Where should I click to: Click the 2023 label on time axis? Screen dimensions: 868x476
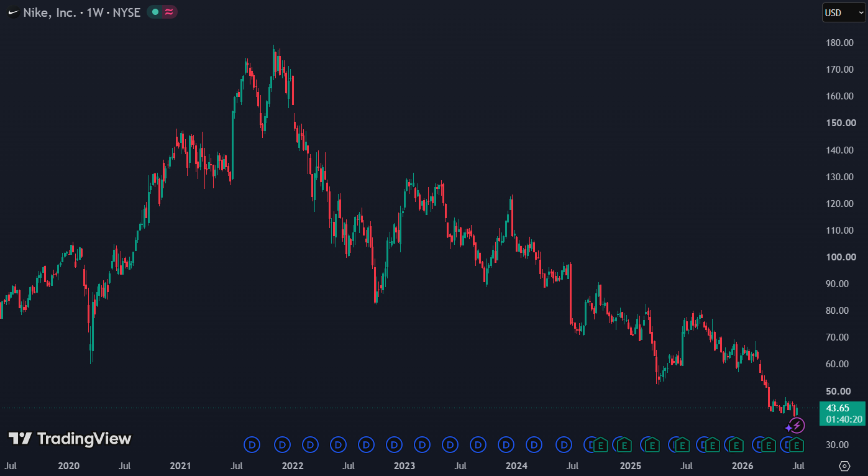[x=404, y=465]
